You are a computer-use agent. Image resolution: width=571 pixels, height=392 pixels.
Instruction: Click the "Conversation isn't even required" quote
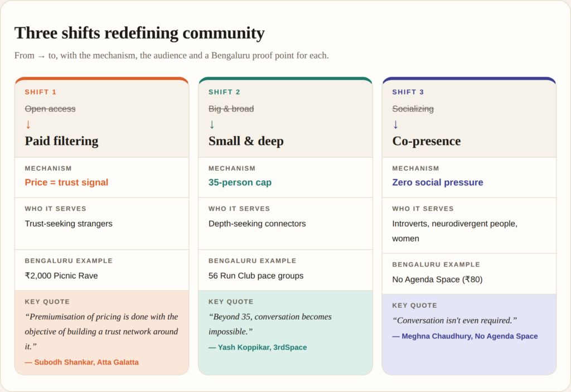[455, 321]
